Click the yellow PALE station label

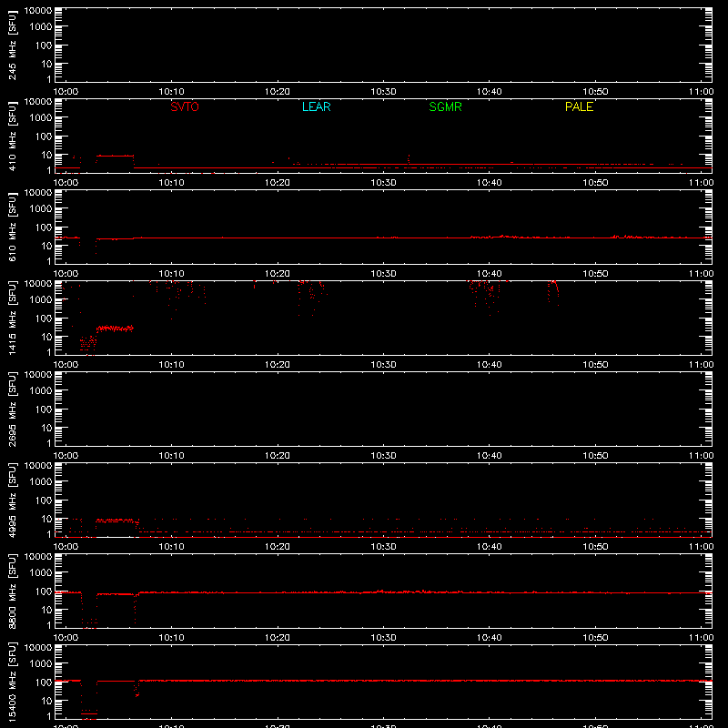point(579,106)
